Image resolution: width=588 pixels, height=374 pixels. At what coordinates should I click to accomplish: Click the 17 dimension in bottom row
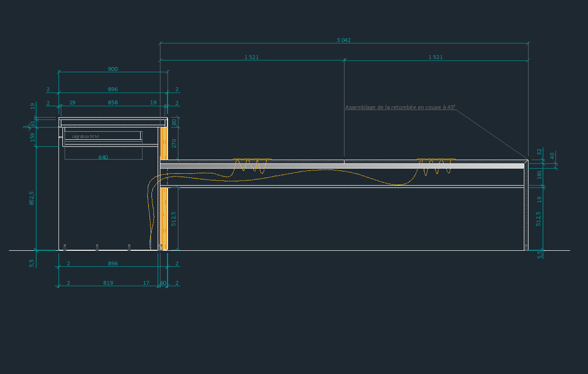click(x=146, y=283)
